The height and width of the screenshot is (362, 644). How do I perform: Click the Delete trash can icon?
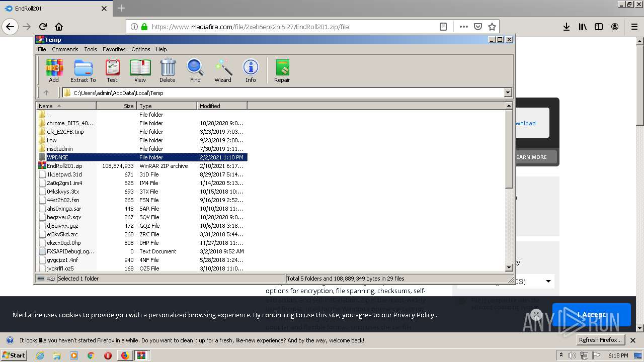168,71
